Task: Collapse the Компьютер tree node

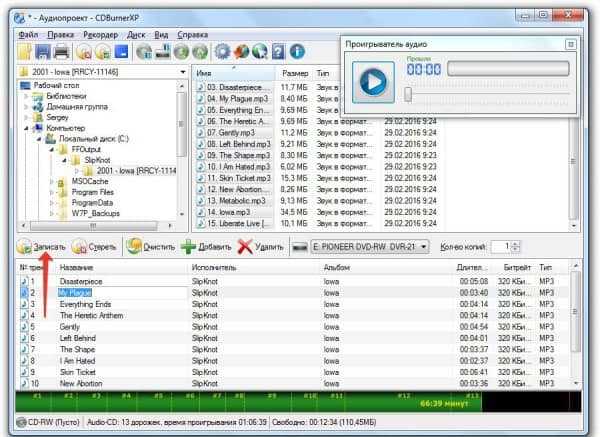Action: 26,129
